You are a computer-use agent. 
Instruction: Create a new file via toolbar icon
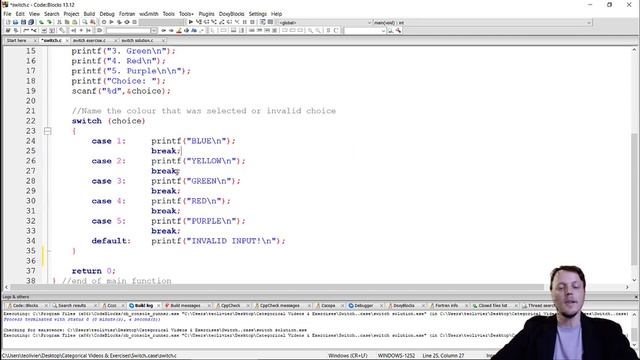tap(8, 22)
